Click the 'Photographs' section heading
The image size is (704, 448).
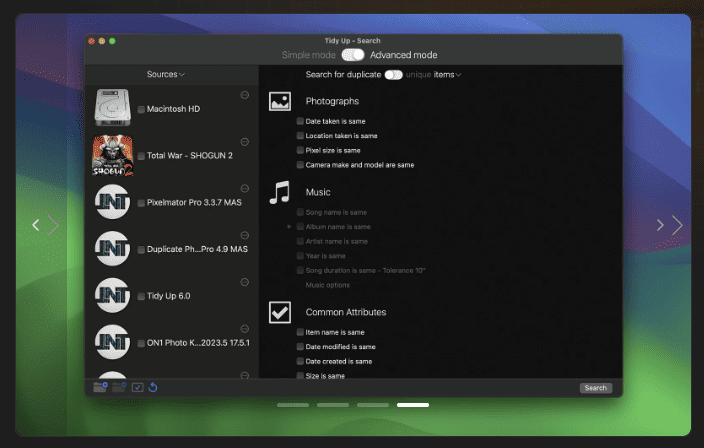[x=332, y=101]
